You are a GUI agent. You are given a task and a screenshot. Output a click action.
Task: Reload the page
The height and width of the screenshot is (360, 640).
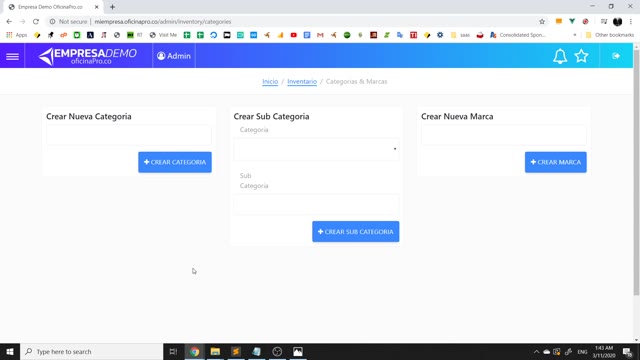click(36, 22)
